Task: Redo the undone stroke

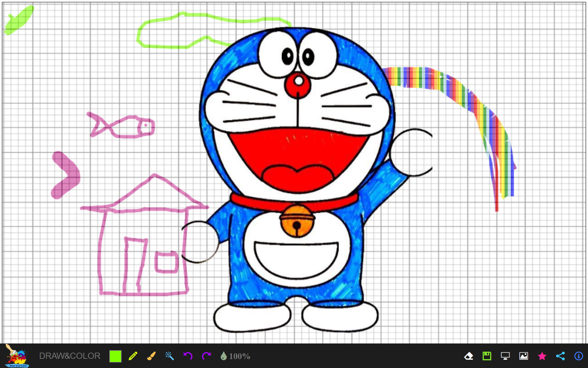Action: (x=206, y=356)
